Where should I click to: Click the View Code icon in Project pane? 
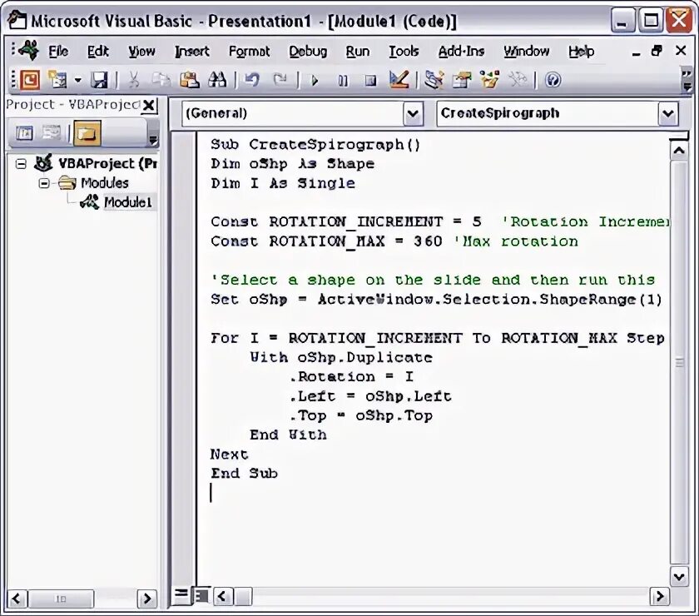click(24, 133)
